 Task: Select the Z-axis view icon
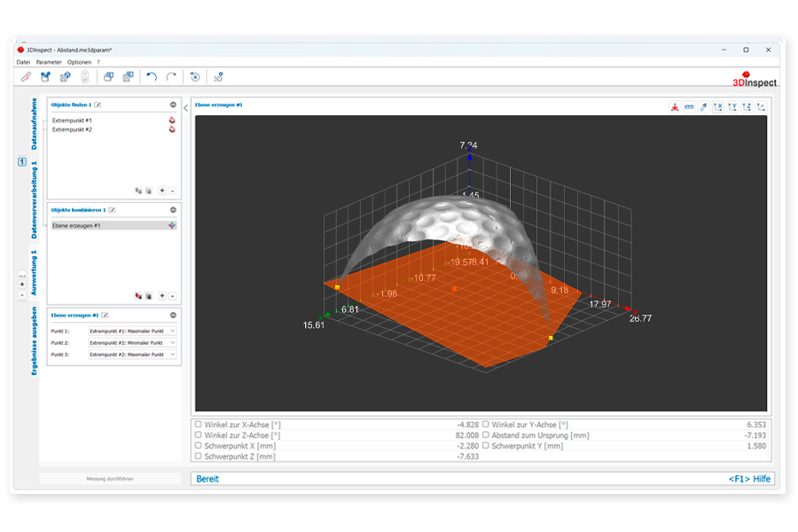(747, 106)
